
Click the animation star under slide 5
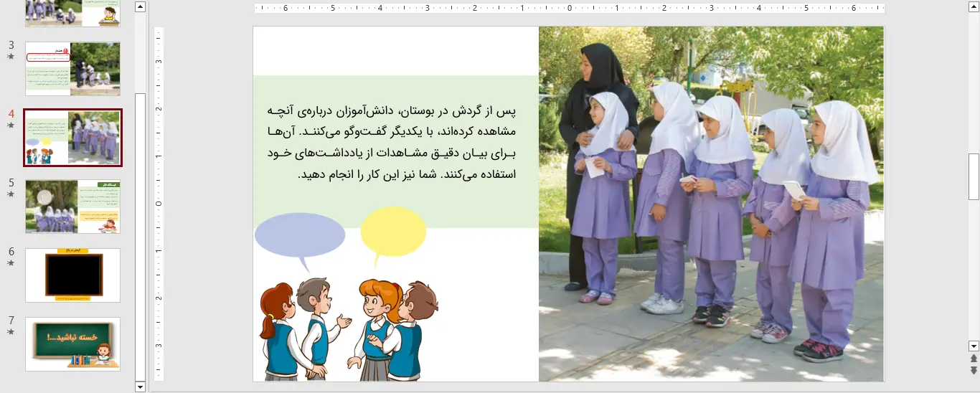point(11,194)
